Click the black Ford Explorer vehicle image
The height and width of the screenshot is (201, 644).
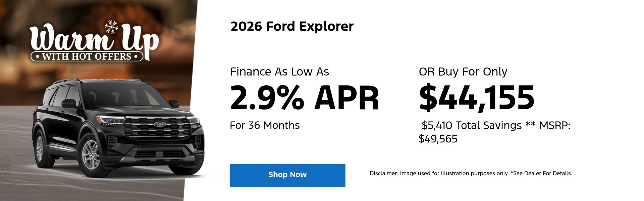[x=117, y=134]
